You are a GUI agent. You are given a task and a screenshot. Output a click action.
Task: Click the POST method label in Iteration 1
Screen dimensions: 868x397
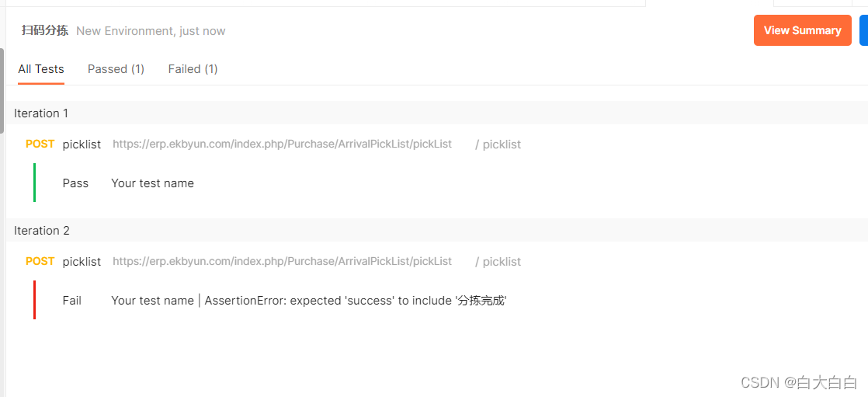pos(40,144)
